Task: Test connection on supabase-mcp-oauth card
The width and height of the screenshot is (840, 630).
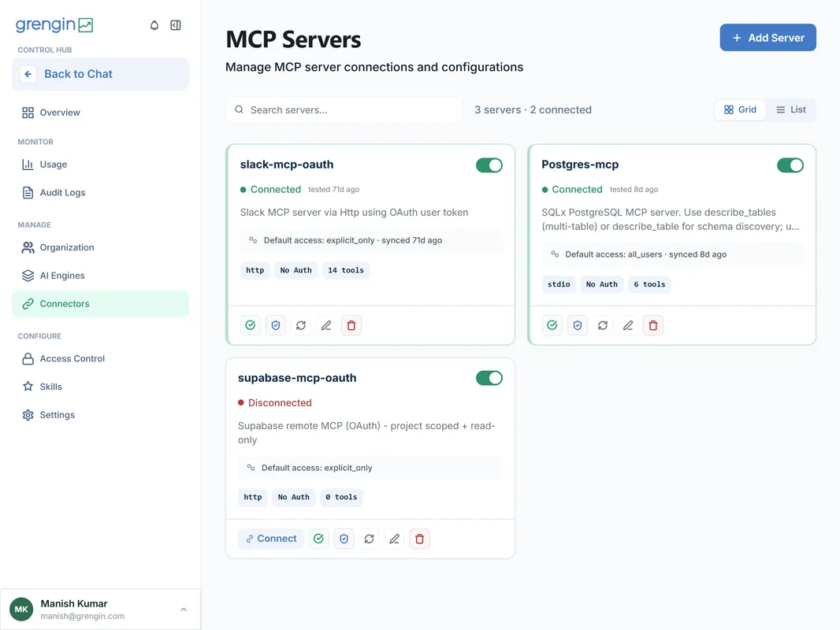Action: pyautogui.click(x=319, y=539)
